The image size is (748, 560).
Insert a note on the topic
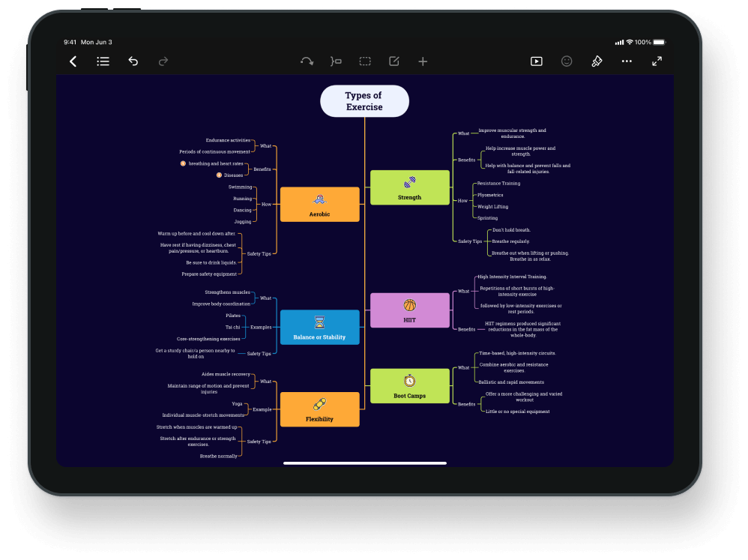[x=394, y=61]
